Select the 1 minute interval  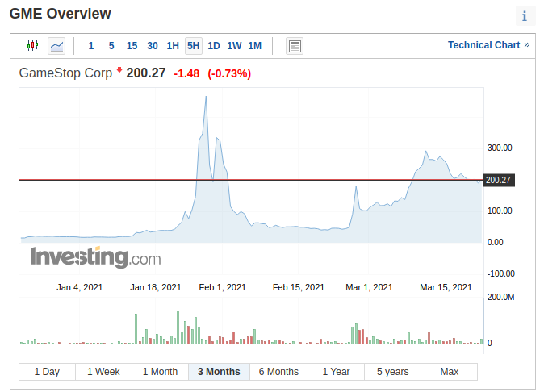click(91, 46)
